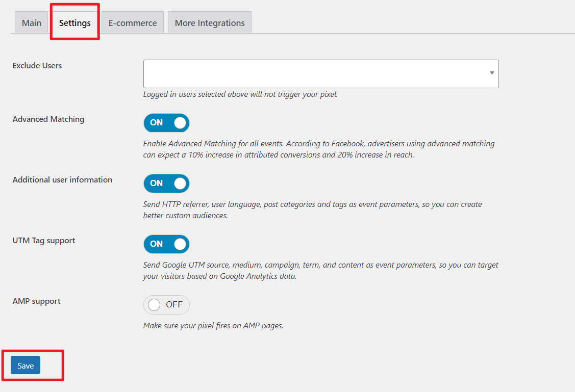Image resolution: width=575 pixels, height=392 pixels.
Task: Open the E-commerce tab
Action: tap(133, 23)
